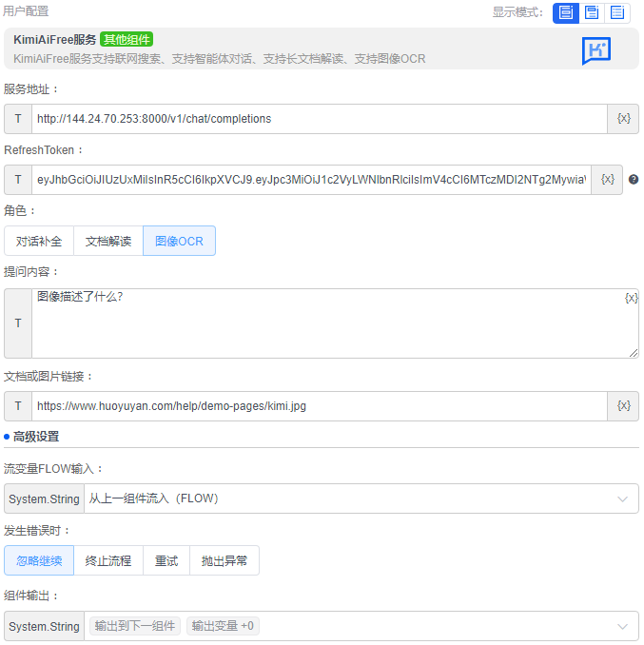Viewport: 644px width, 645px height.
Task: Click variable {x} icon in 提问内容 box
Action: 631,298
